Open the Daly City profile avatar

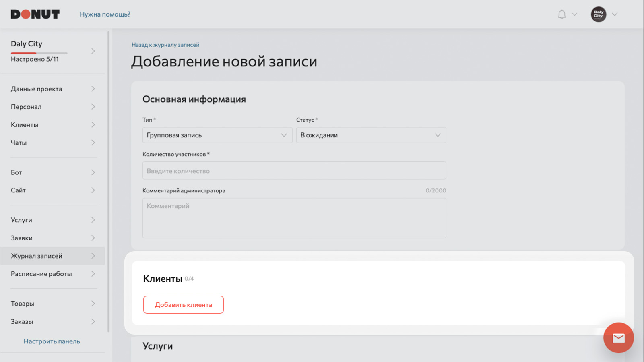point(598,14)
